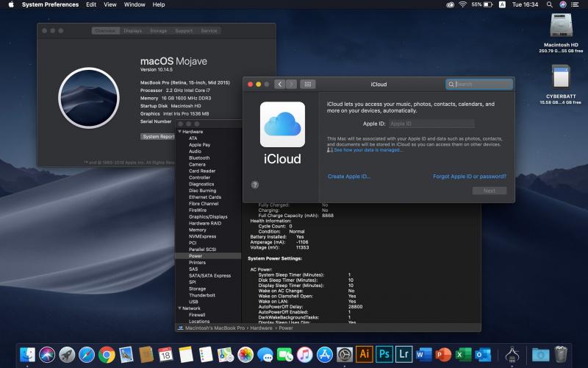Open Microsoft Excel from Dock

tap(464, 355)
